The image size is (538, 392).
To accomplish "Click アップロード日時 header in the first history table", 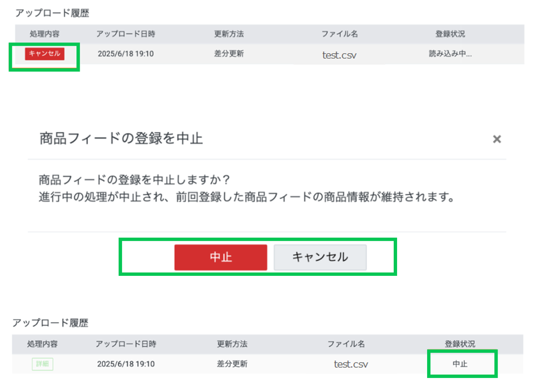I will (x=126, y=34).
